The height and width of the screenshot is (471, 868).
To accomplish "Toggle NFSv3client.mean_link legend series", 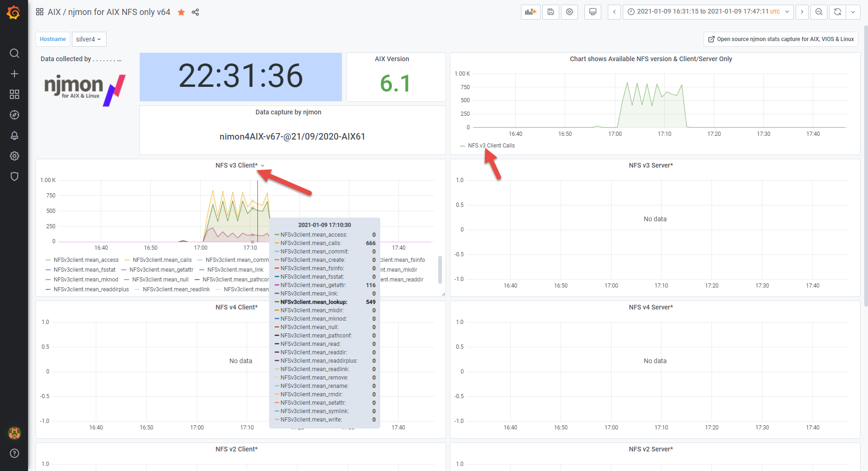I will click(x=235, y=270).
